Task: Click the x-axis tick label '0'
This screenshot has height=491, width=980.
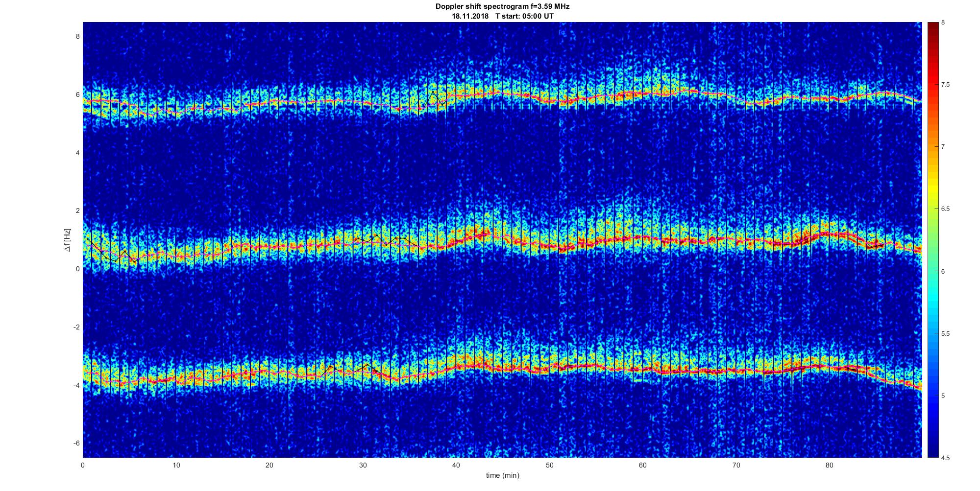Action: pos(83,465)
